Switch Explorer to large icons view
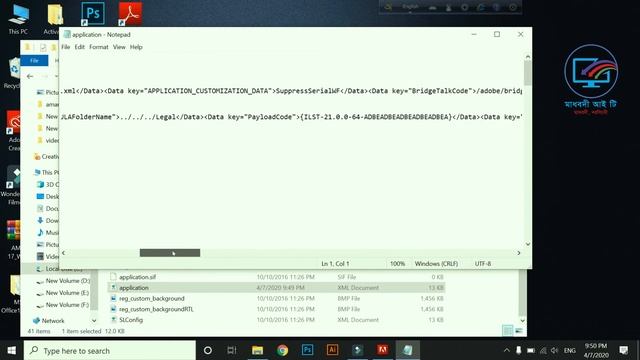Image resolution: width=640 pixels, height=360 pixels. (519, 331)
